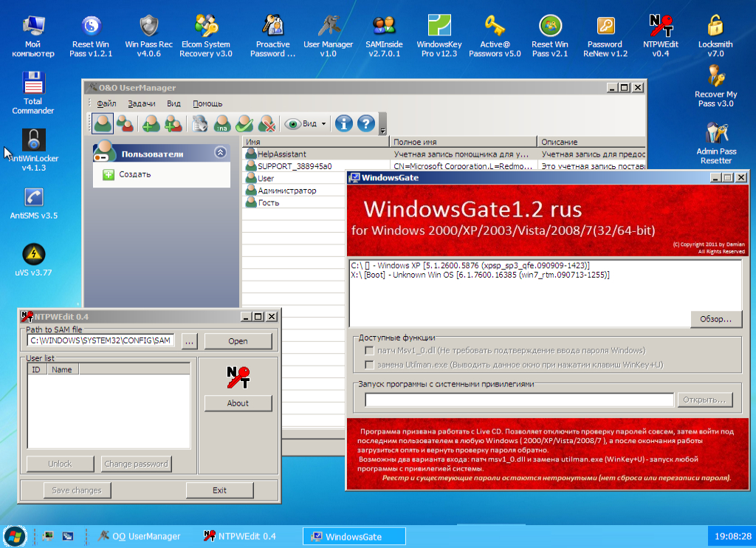This screenshot has height=548, width=756.
Task: Click the rename user toolbar icon
Action: point(222,123)
